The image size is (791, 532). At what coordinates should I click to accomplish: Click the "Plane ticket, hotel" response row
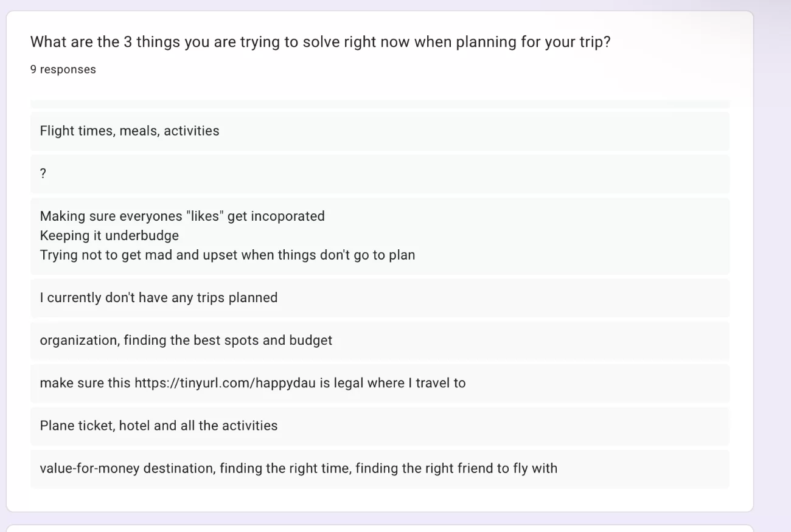[380, 426]
